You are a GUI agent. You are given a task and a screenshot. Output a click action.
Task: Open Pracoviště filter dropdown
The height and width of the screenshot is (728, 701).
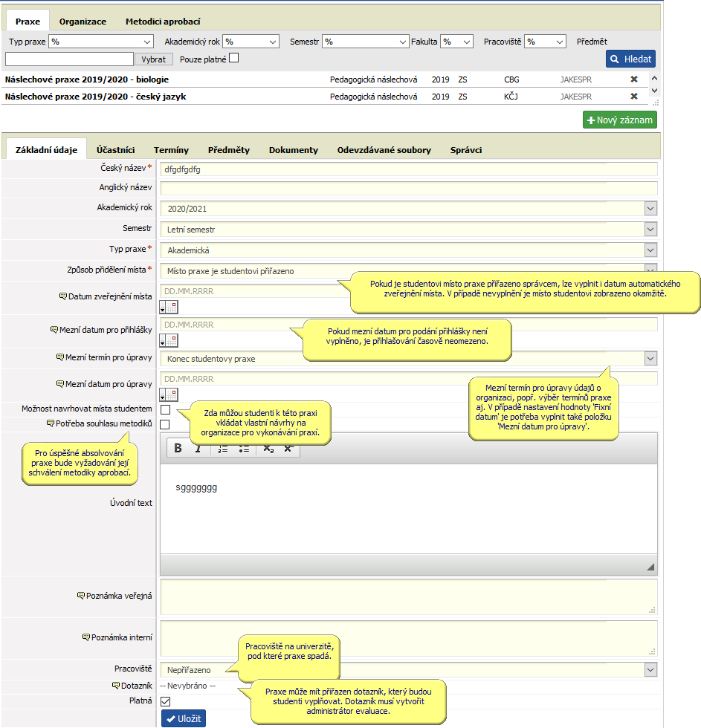point(546,42)
